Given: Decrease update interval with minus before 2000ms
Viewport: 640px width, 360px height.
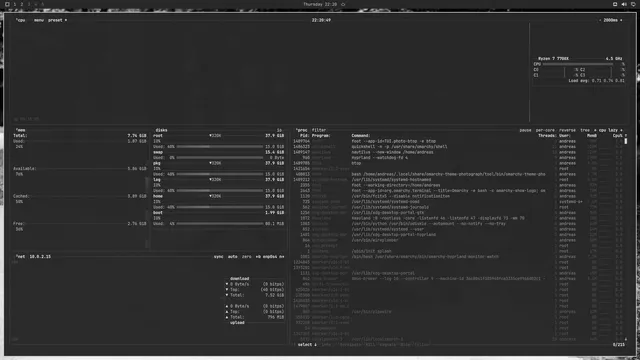Looking at the screenshot, I should point(600,20).
